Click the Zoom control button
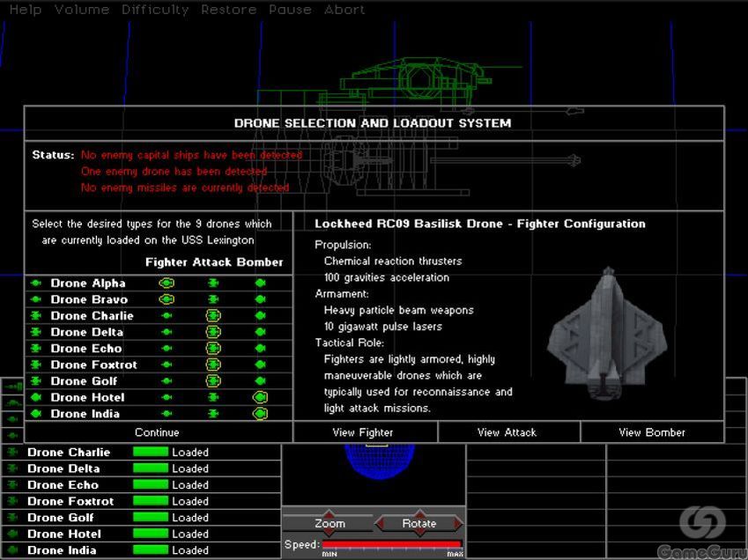The height and width of the screenshot is (560, 748). coord(330,523)
